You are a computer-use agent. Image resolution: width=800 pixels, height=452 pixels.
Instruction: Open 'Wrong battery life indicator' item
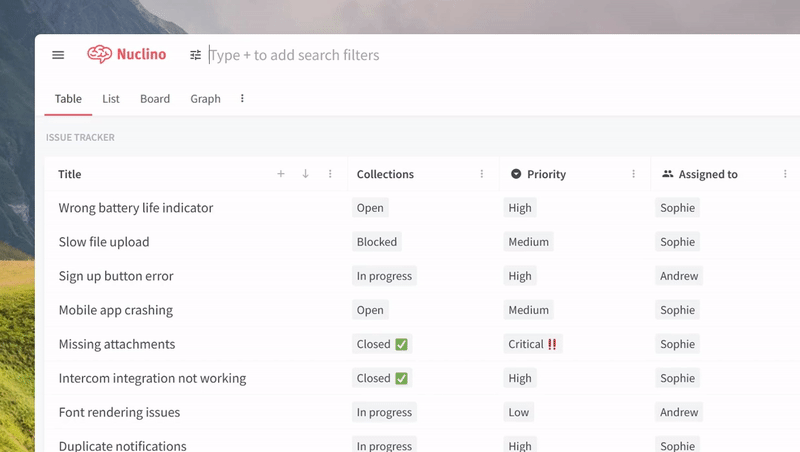point(136,208)
